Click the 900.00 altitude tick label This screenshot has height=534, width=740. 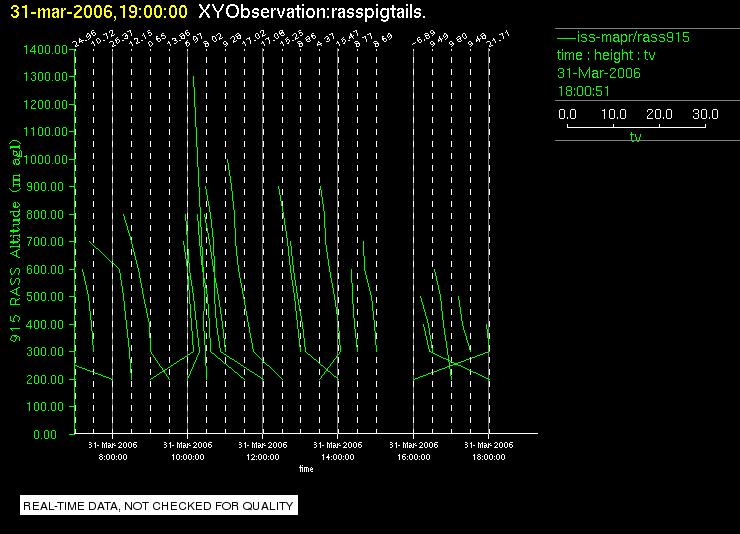tap(45, 187)
